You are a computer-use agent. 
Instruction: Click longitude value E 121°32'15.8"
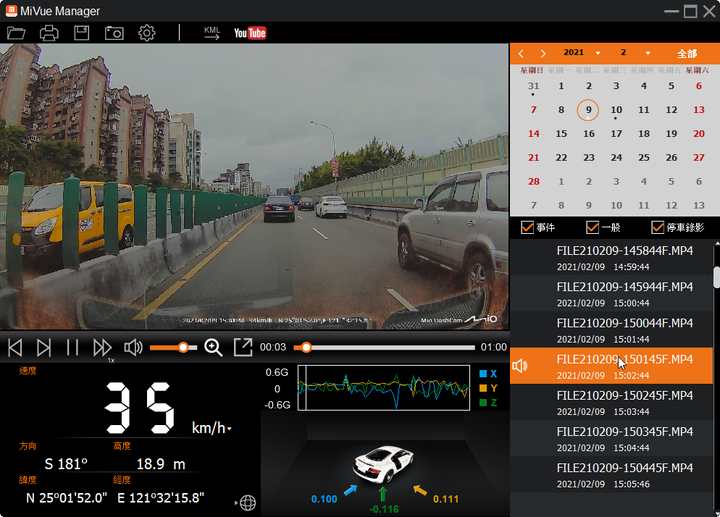(161, 498)
